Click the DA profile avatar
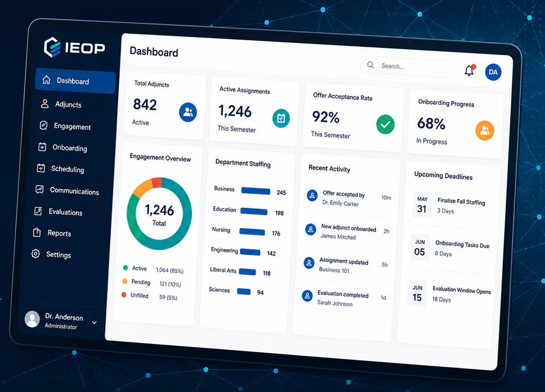545x392 pixels. tap(493, 72)
